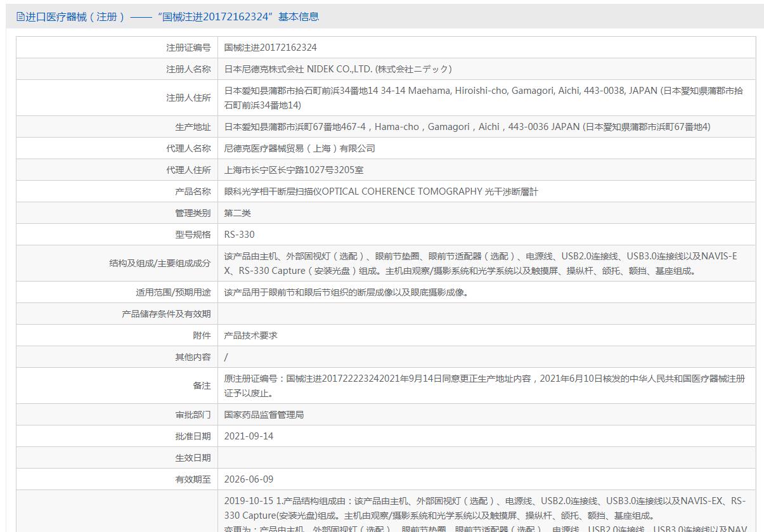Click the agent address 上海市长宁区长宁路1027号3205室
The image size is (764, 532).
tap(294, 170)
